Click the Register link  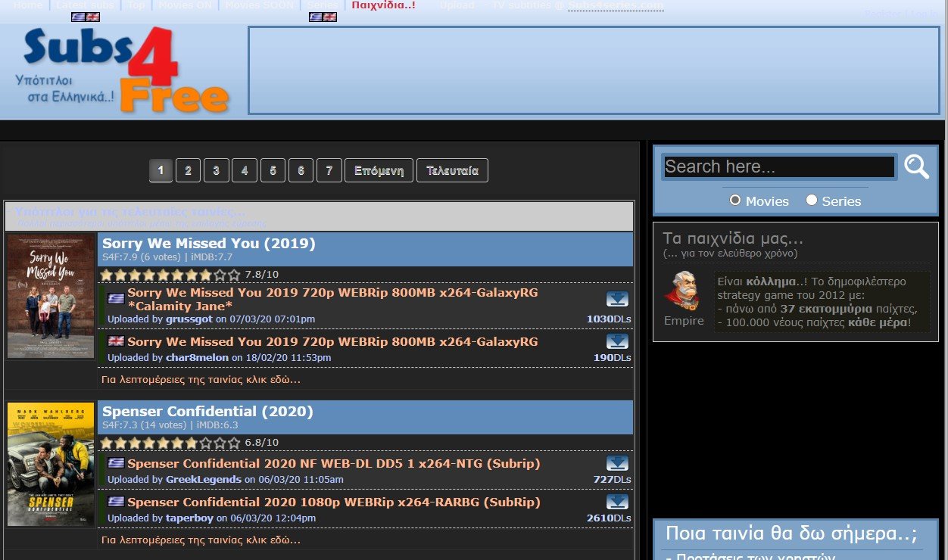tap(880, 13)
